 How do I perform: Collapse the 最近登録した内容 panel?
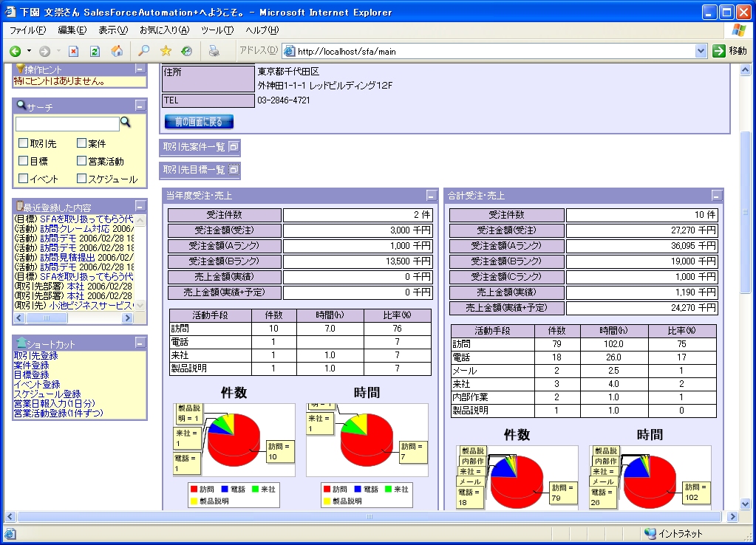140,206
